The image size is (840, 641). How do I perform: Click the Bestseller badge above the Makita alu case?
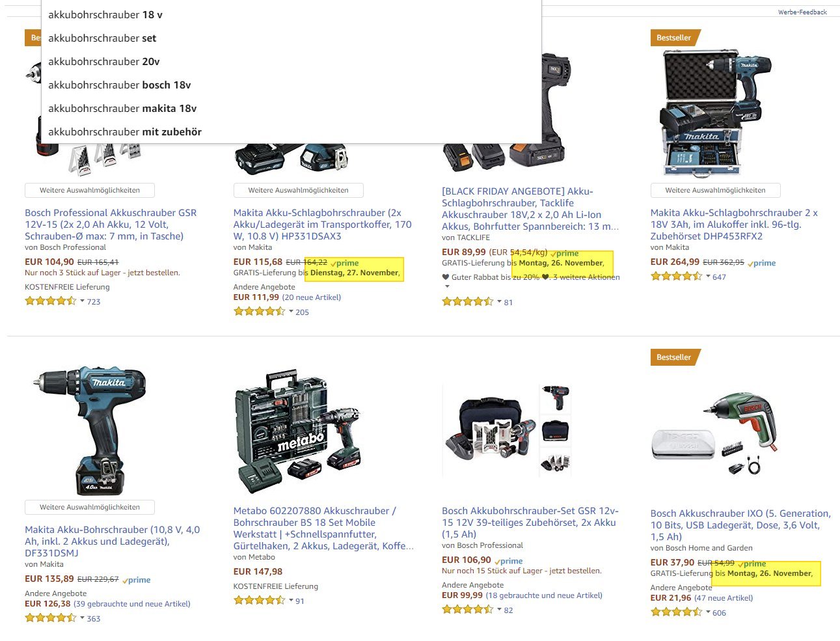[675, 38]
